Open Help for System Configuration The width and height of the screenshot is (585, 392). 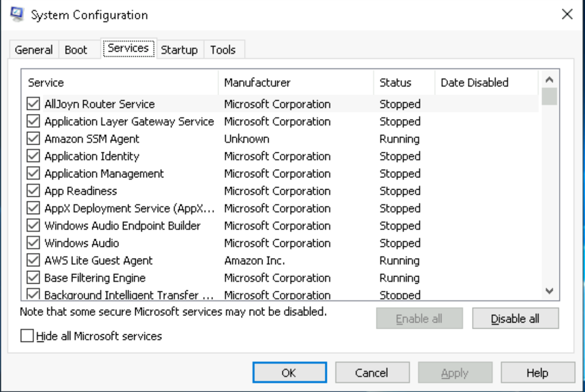click(537, 373)
